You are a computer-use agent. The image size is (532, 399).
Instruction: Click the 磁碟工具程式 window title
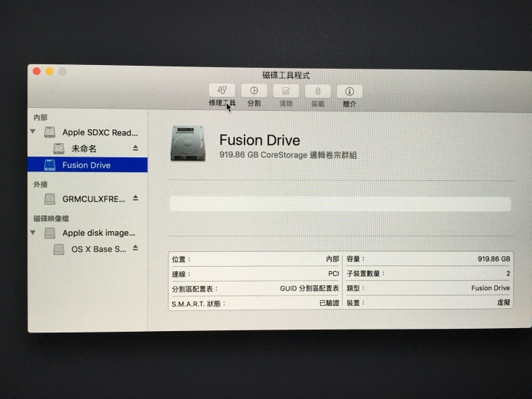tap(286, 75)
